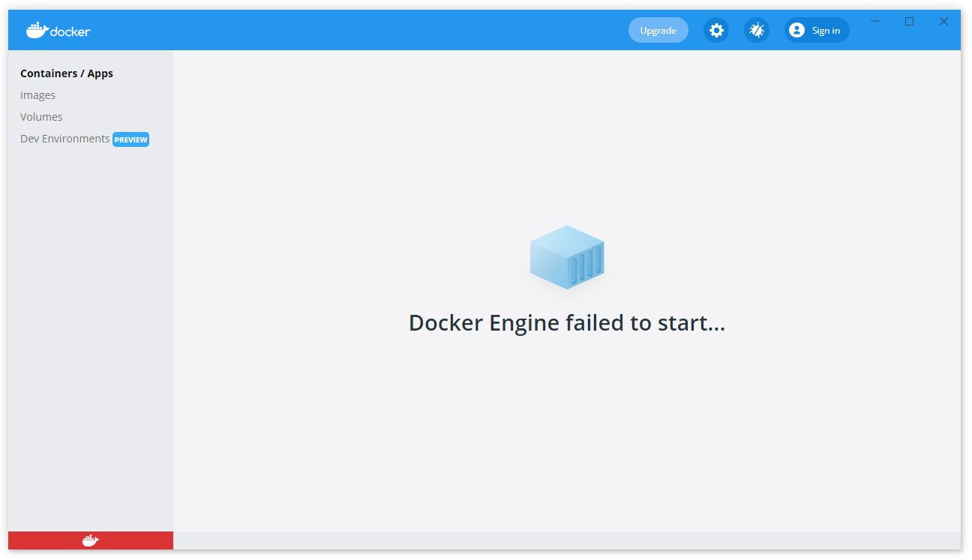Viewport: 972px width, 560px height.
Task: Open Dev Environments in the sidebar
Action: point(64,139)
